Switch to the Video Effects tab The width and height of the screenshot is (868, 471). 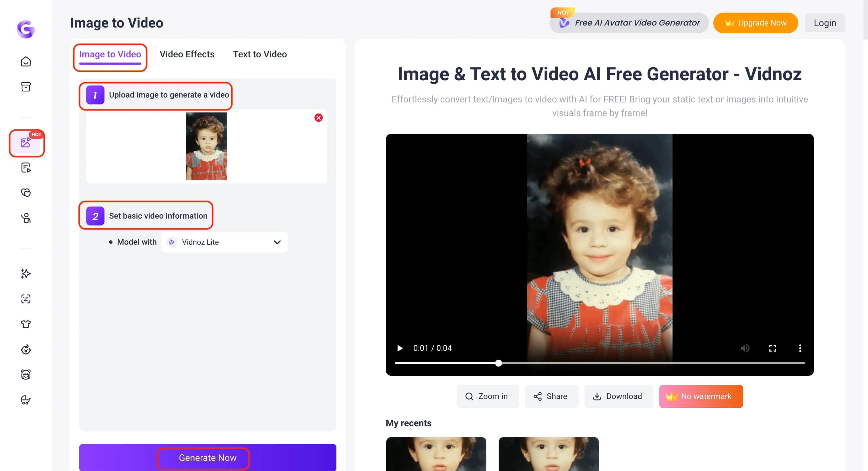187,54
